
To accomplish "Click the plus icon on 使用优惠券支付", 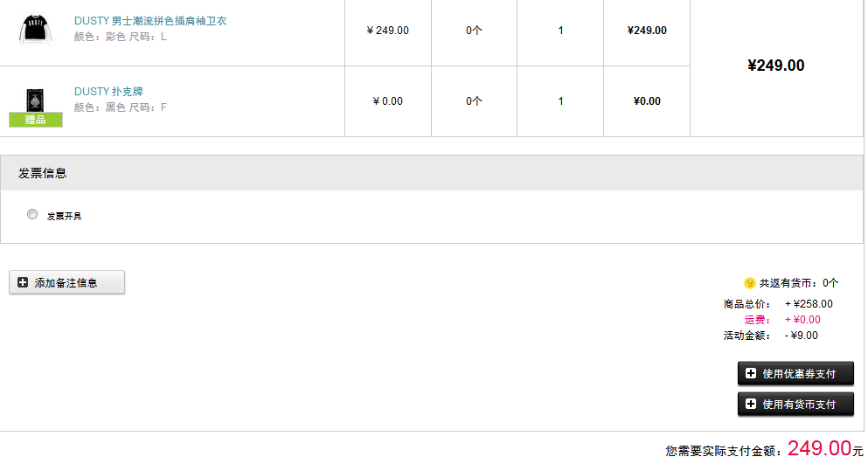I will [751, 373].
